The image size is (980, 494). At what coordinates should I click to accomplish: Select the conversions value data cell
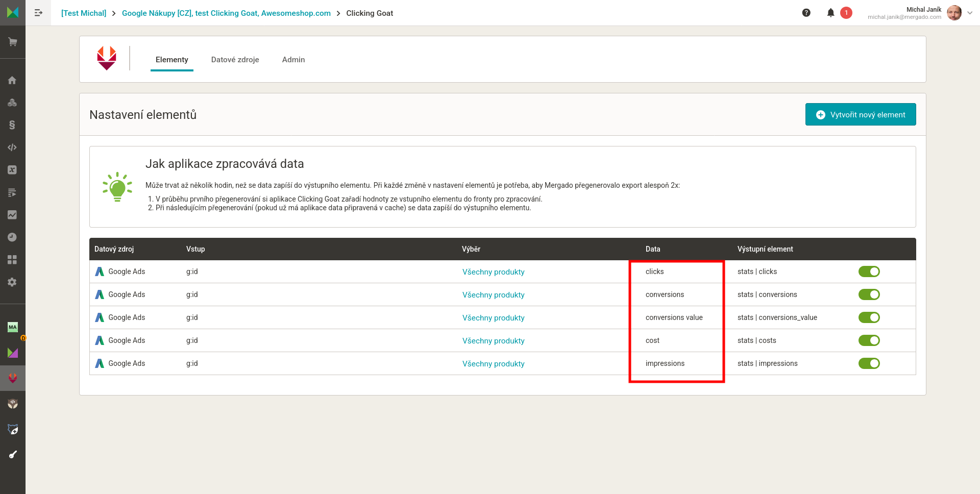[674, 317]
